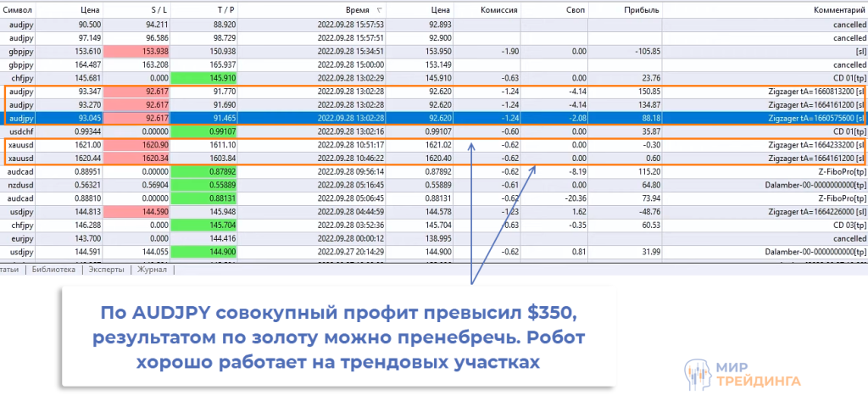Image resolution: width=868 pixels, height=401 pixels.
Task: Click the sort arrow in Время header
Action: pos(378,10)
